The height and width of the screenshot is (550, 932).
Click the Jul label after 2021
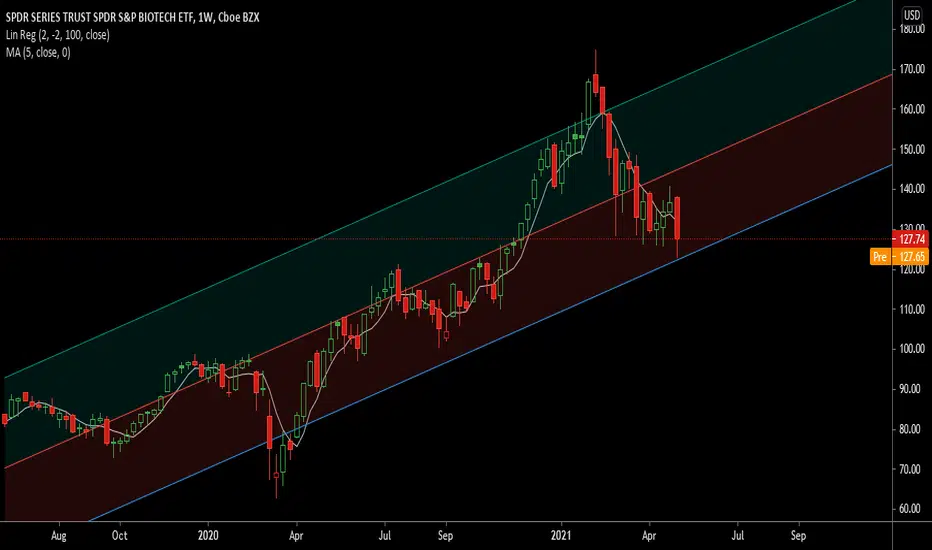737,536
